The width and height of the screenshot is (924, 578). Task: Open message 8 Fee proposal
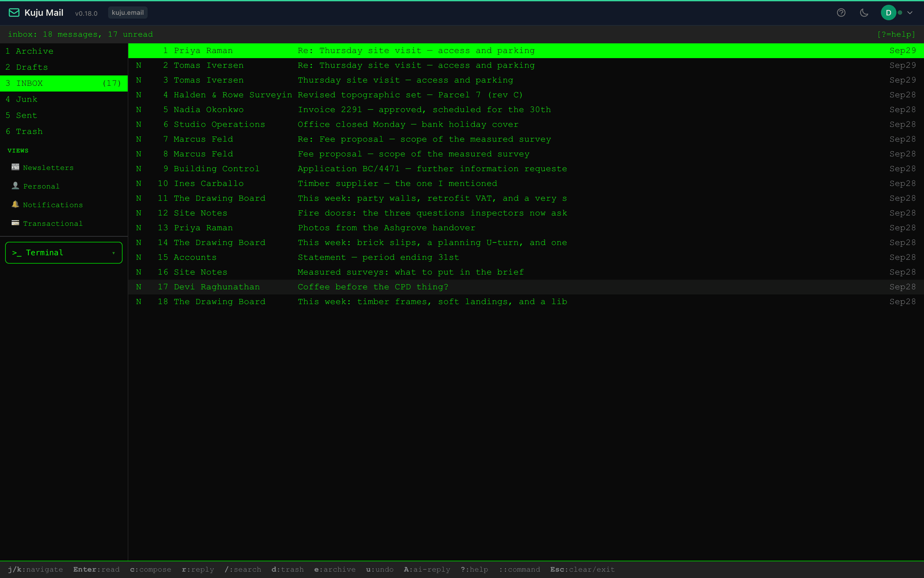(x=526, y=154)
